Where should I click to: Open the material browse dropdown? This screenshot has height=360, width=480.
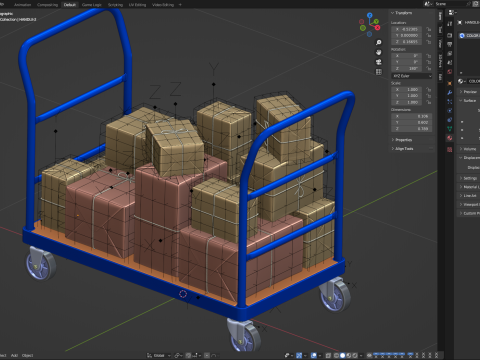point(462,81)
